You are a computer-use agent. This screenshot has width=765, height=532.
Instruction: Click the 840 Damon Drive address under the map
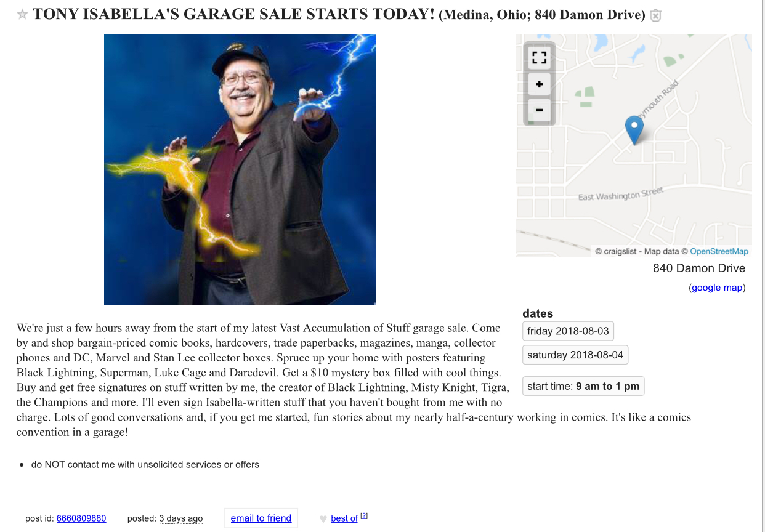coord(699,268)
